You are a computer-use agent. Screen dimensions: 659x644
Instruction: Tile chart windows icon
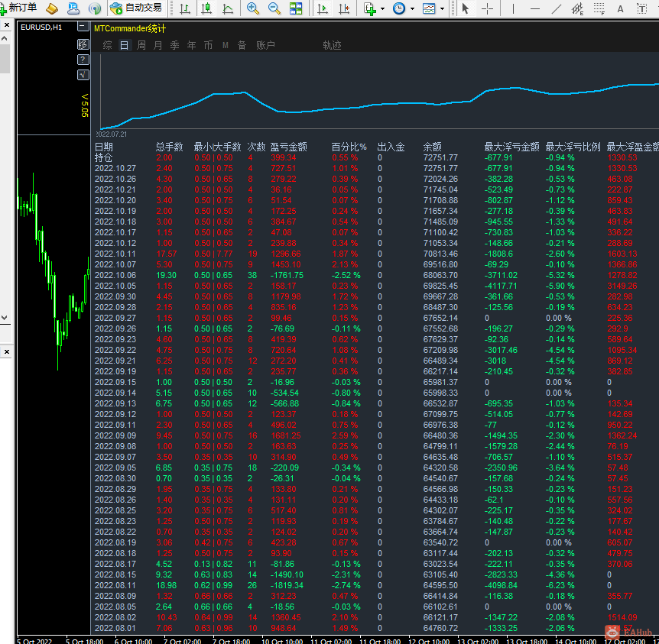pos(296,8)
